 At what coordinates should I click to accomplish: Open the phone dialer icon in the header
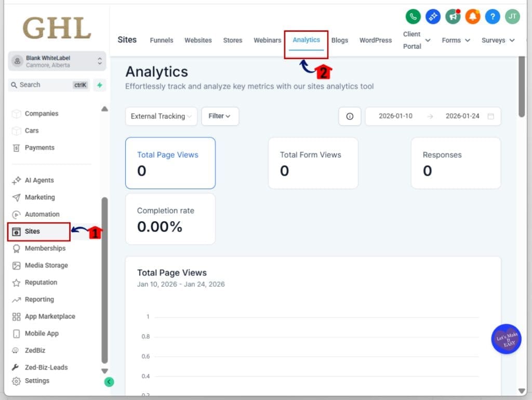(x=413, y=16)
